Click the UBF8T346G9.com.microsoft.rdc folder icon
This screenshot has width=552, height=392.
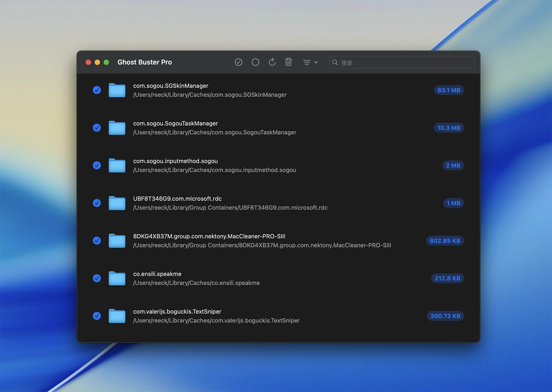(x=117, y=203)
